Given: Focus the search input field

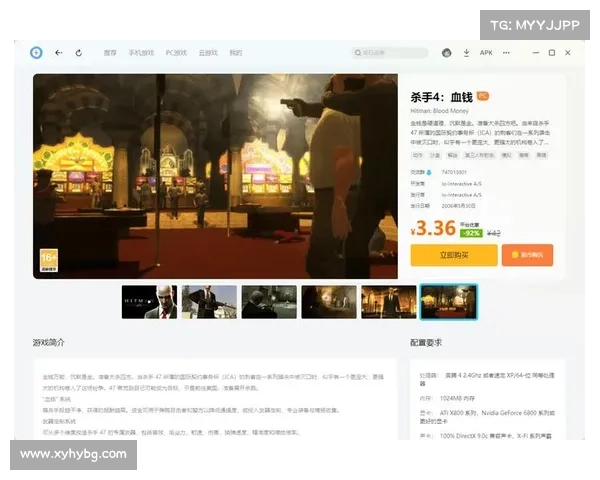Looking at the screenshot, I should pos(390,52).
